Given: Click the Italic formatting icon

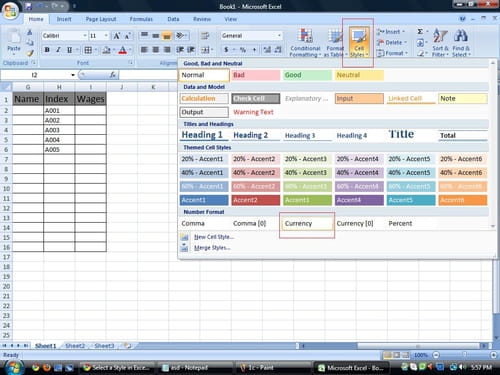Looking at the screenshot, I should [x=58, y=50].
